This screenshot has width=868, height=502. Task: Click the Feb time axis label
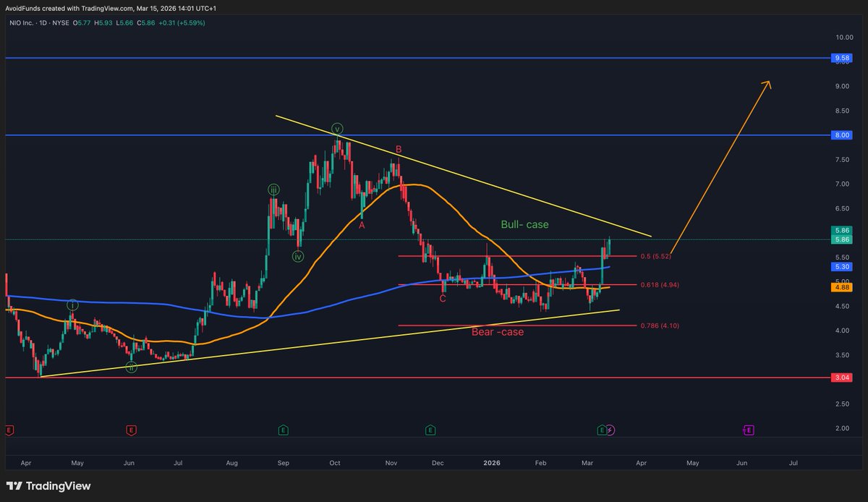[x=541, y=461]
